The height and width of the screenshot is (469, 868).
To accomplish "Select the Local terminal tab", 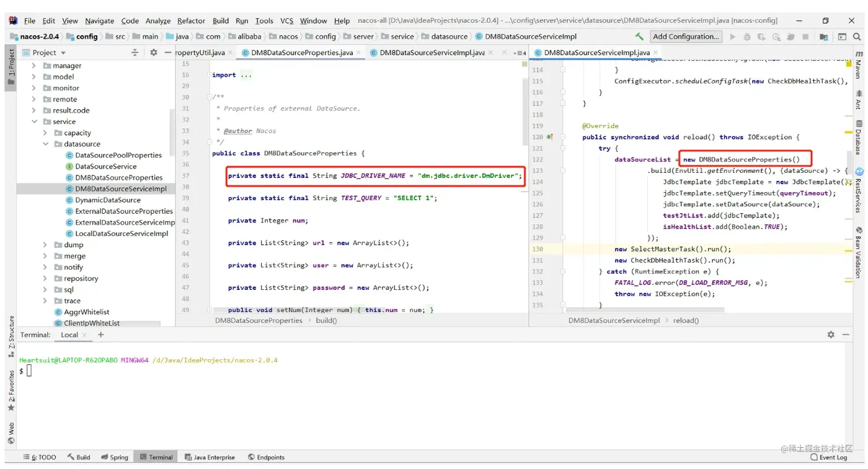I will tap(69, 335).
